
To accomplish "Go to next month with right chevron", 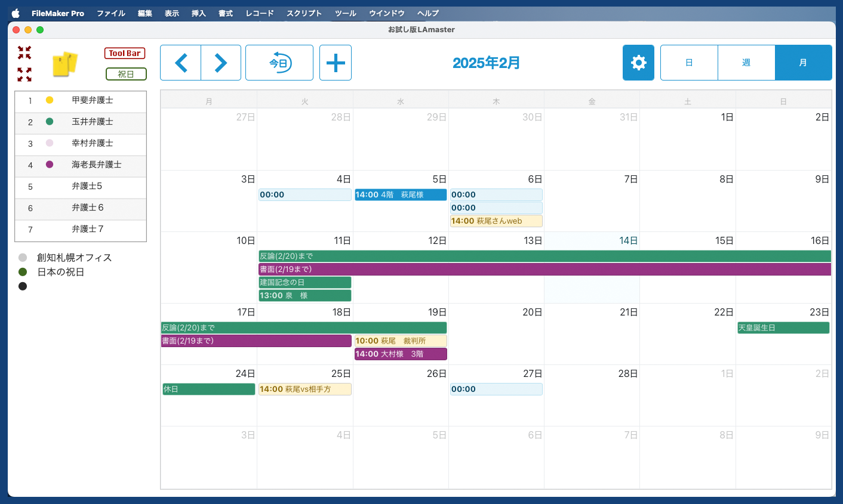I will pos(221,63).
